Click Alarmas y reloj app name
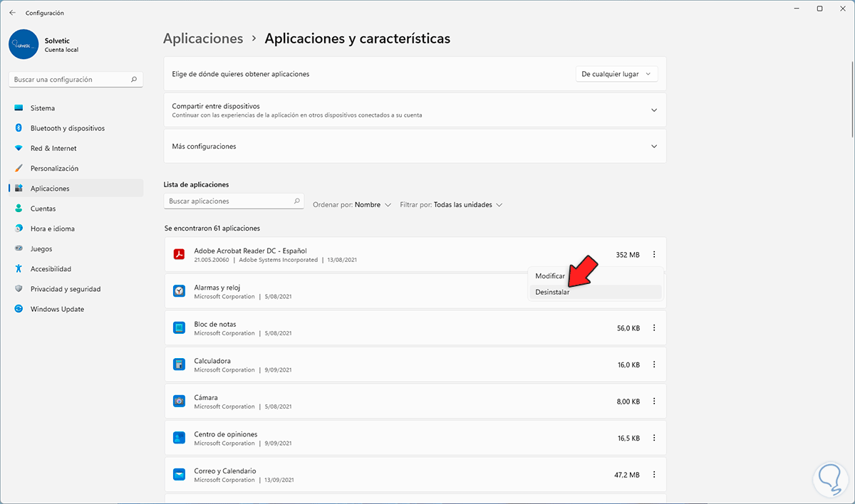Image resolution: width=855 pixels, height=504 pixels. (x=217, y=288)
